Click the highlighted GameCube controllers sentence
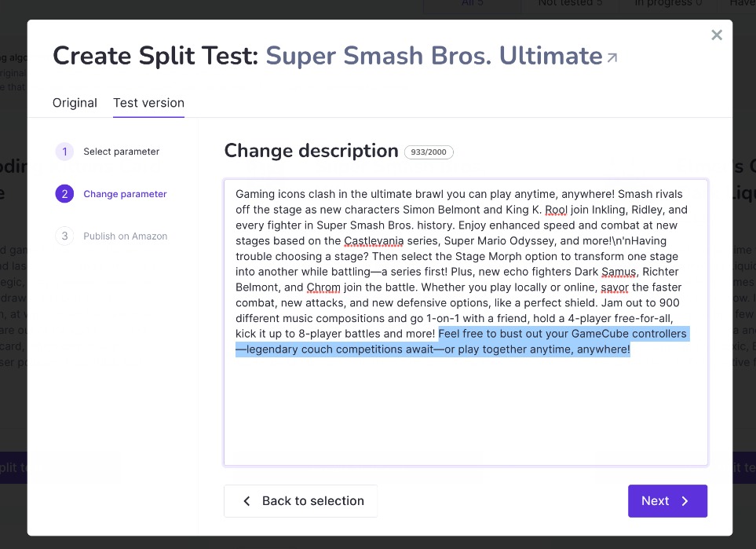 463,342
